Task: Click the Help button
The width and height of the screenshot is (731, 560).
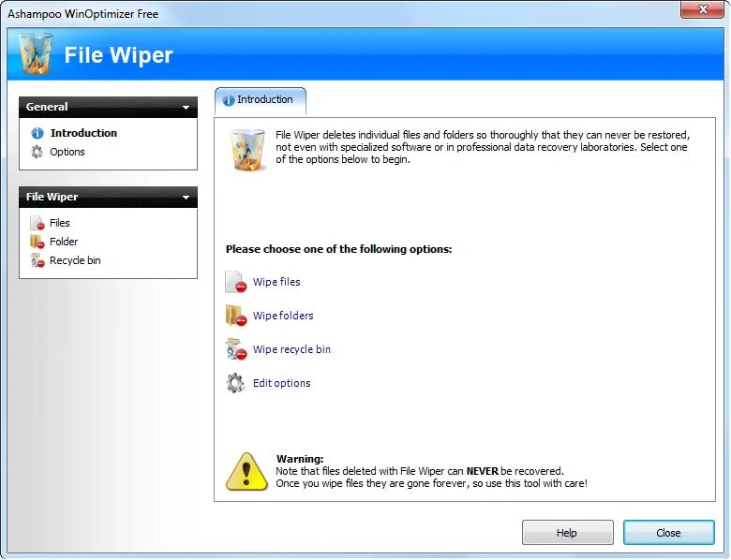Action: tap(567, 533)
